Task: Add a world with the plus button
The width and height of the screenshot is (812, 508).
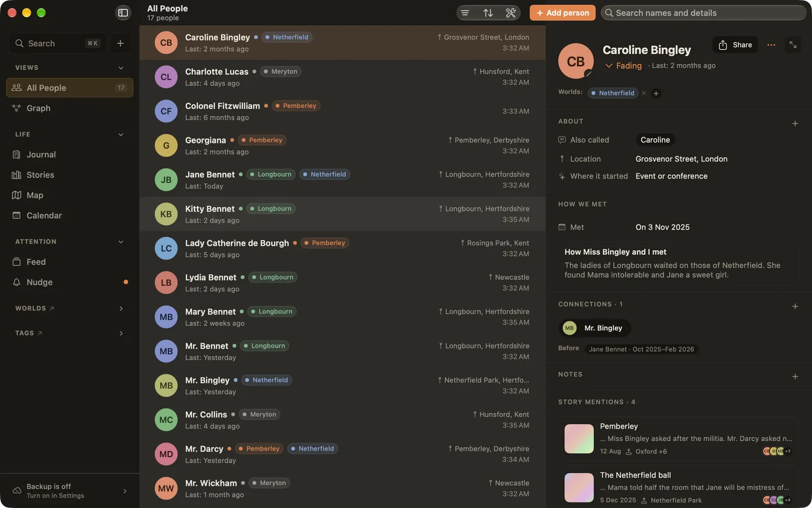Action: pos(656,93)
